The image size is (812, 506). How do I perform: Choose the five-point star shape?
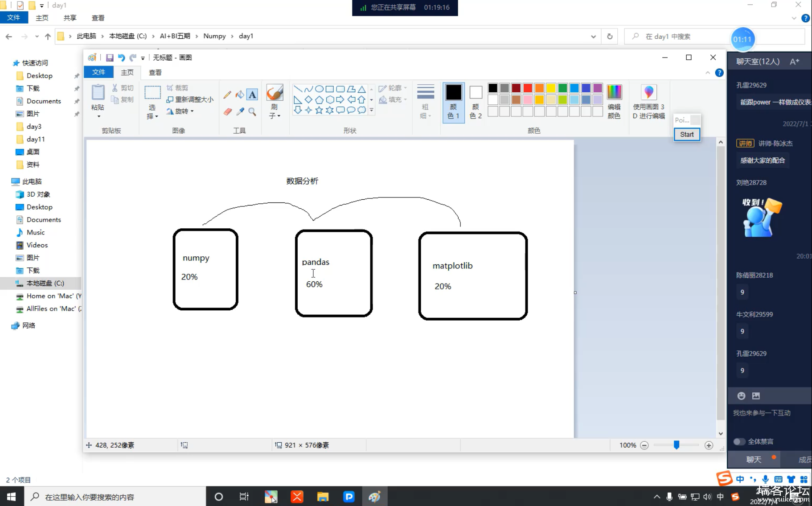(319, 110)
